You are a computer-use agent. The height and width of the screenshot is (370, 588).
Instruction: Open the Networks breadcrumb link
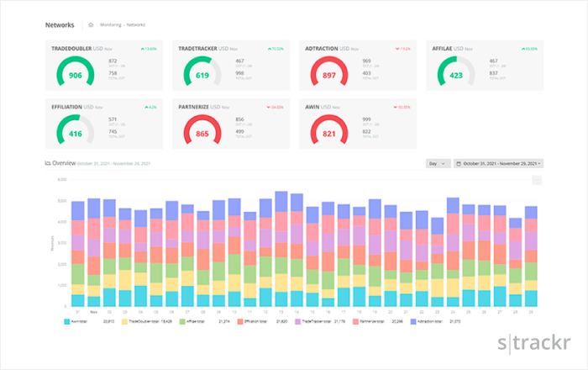pyautogui.click(x=136, y=24)
